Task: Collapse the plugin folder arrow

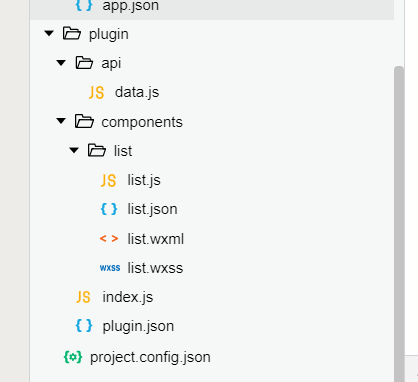Action: 49,33
